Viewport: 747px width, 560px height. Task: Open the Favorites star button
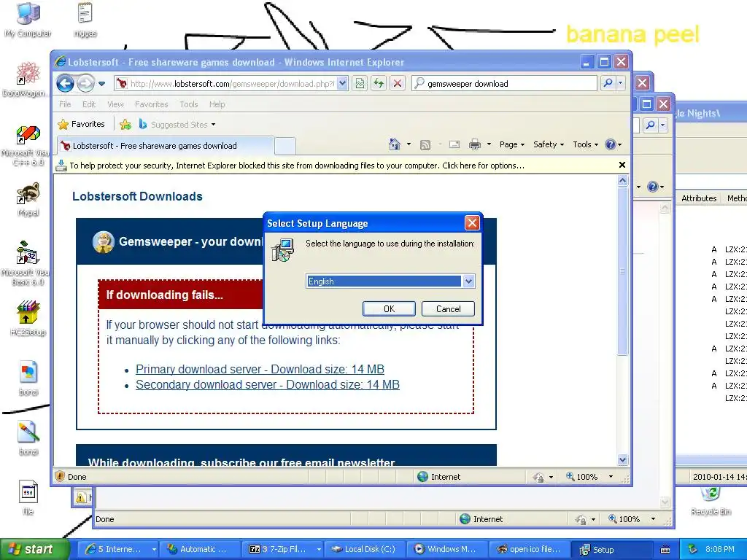82,124
